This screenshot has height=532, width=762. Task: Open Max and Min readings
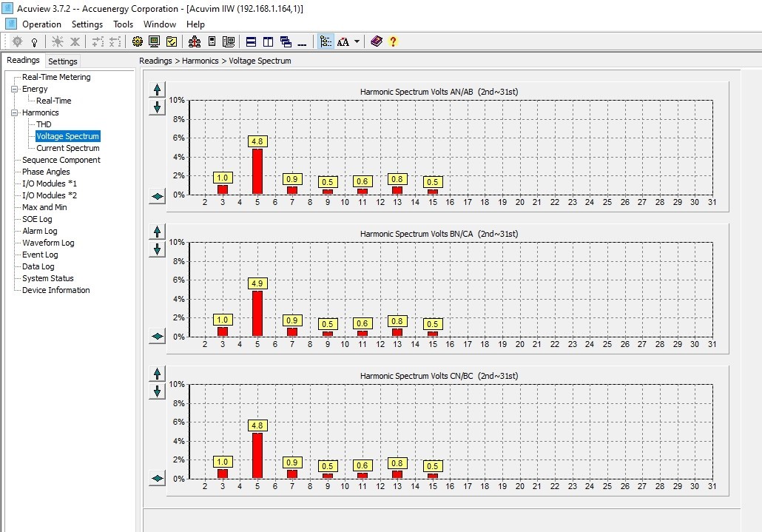click(44, 207)
